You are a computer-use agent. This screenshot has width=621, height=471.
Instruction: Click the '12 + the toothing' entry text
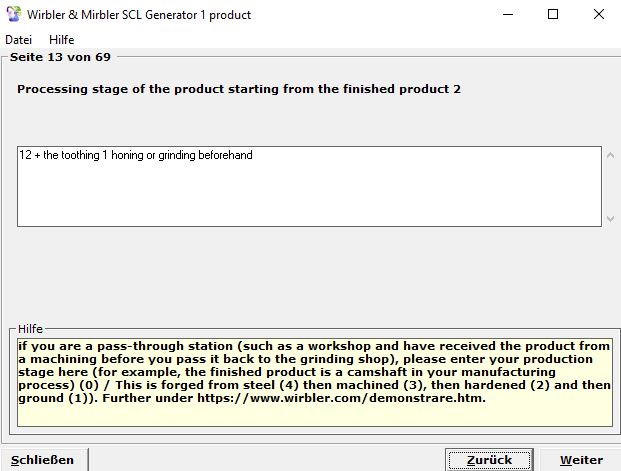click(x=136, y=156)
